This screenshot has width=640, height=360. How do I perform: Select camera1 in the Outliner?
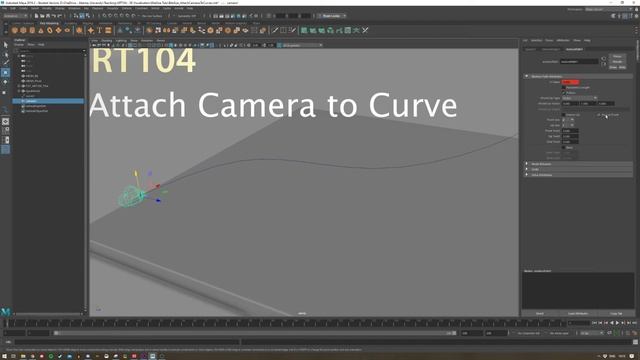click(48, 101)
